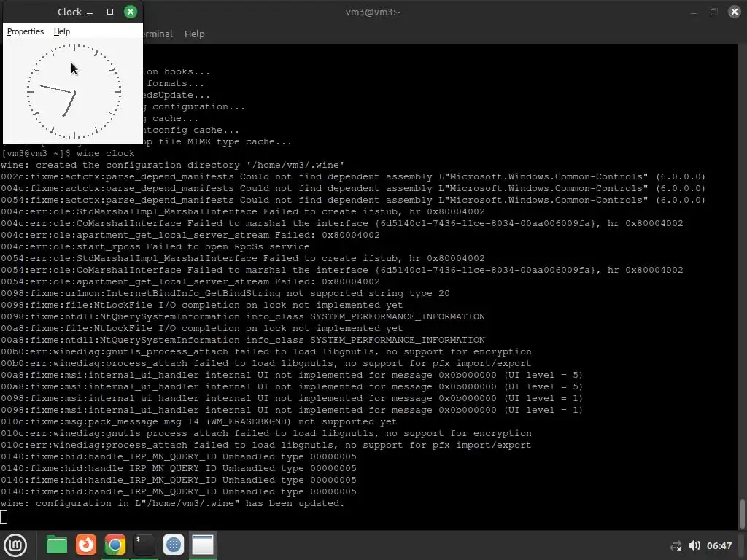Viewport: 747px width, 560px height.
Task: Maximize the Clock window
Action: [110, 12]
